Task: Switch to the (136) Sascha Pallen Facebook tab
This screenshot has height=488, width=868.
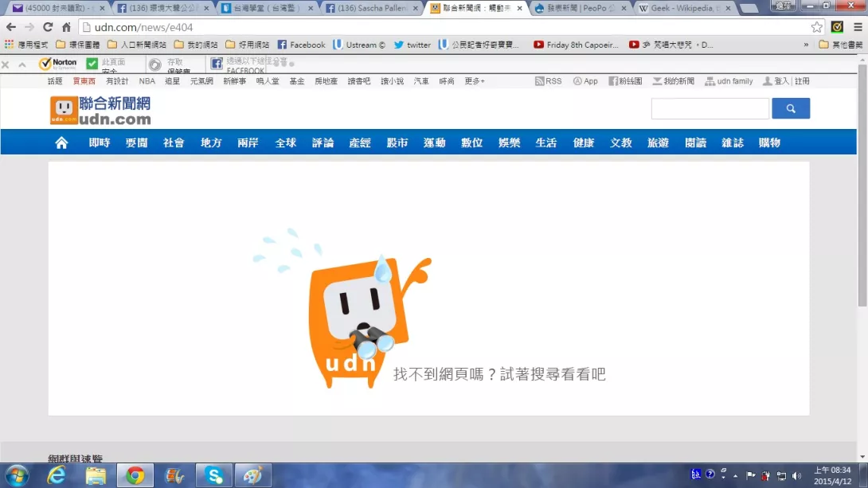Action: pos(372,8)
